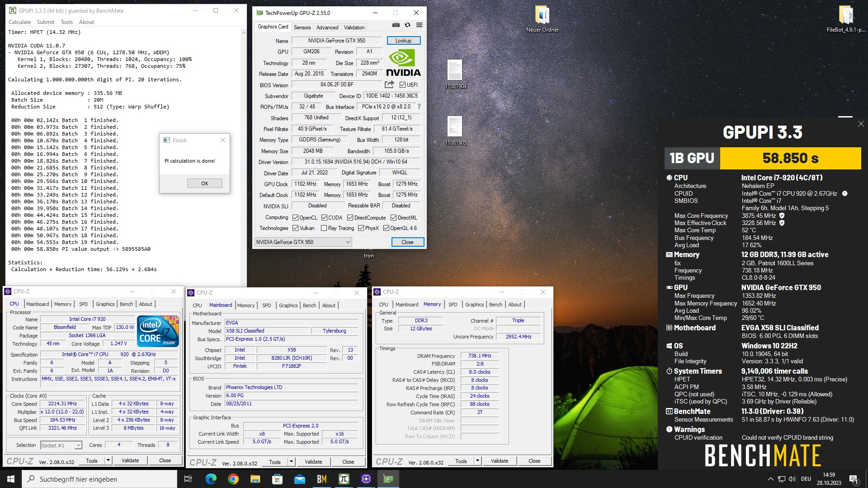Viewport: 868px width, 488px height.
Task: Click the DRAM Frequency value 738.1 MHz
Action: click(x=480, y=356)
